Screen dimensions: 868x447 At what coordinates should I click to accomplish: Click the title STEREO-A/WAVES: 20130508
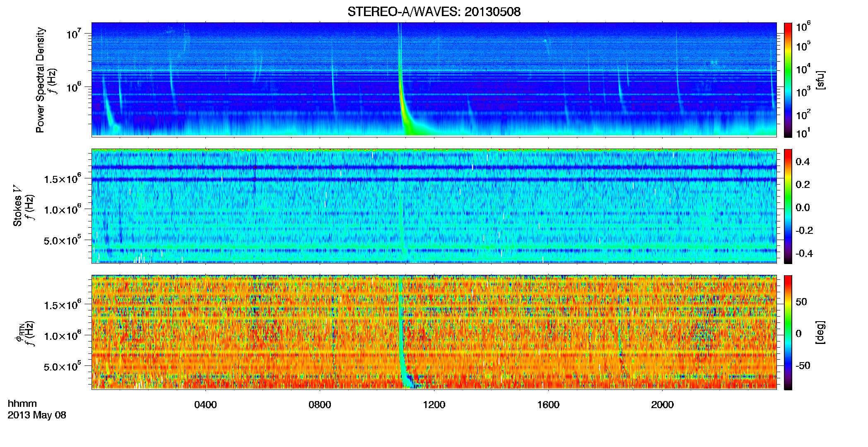434,12
